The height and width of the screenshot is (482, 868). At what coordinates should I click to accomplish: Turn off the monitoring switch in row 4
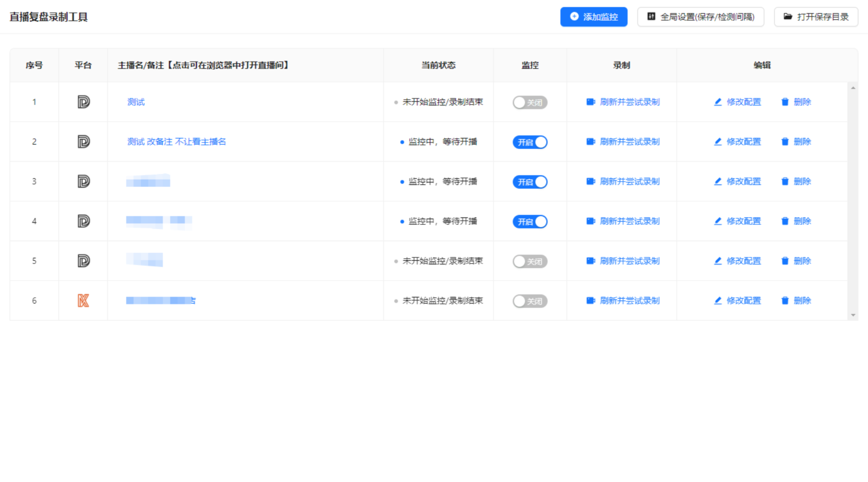click(x=530, y=222)
